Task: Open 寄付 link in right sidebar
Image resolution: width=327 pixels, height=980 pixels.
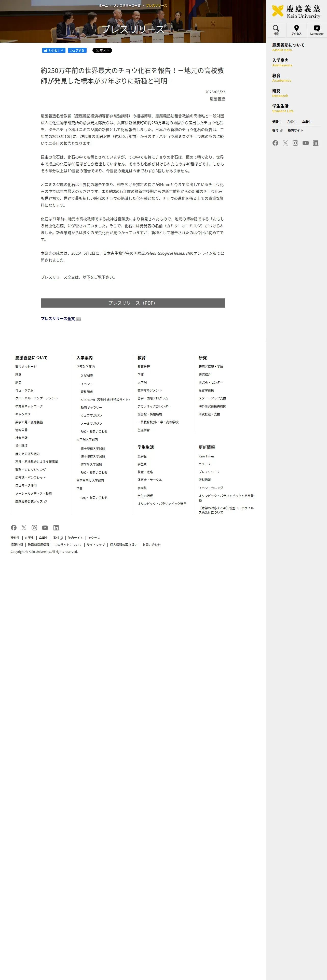Action: pyautogui.click(x=278, y=131)
